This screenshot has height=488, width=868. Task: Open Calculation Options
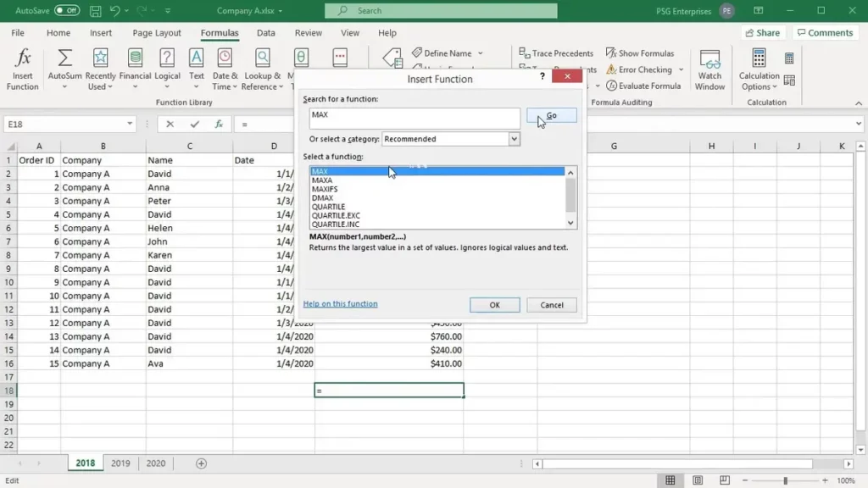(759, 69)
